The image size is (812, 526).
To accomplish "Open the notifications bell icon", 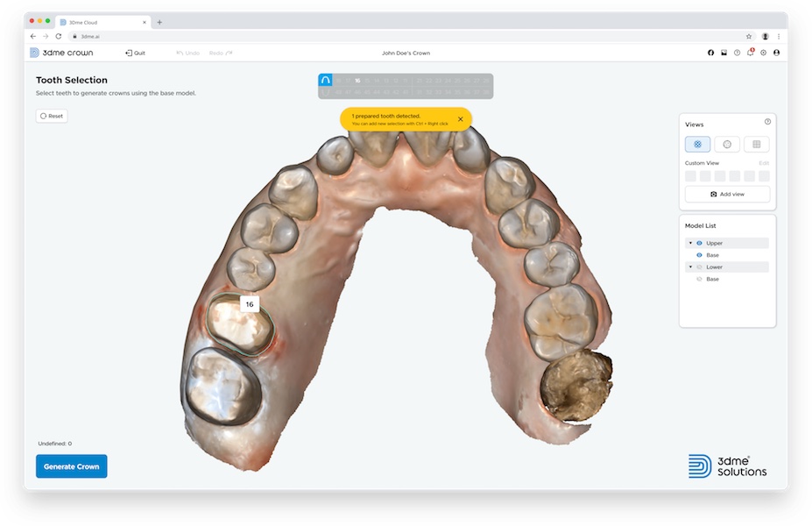I will coord(750,53).
